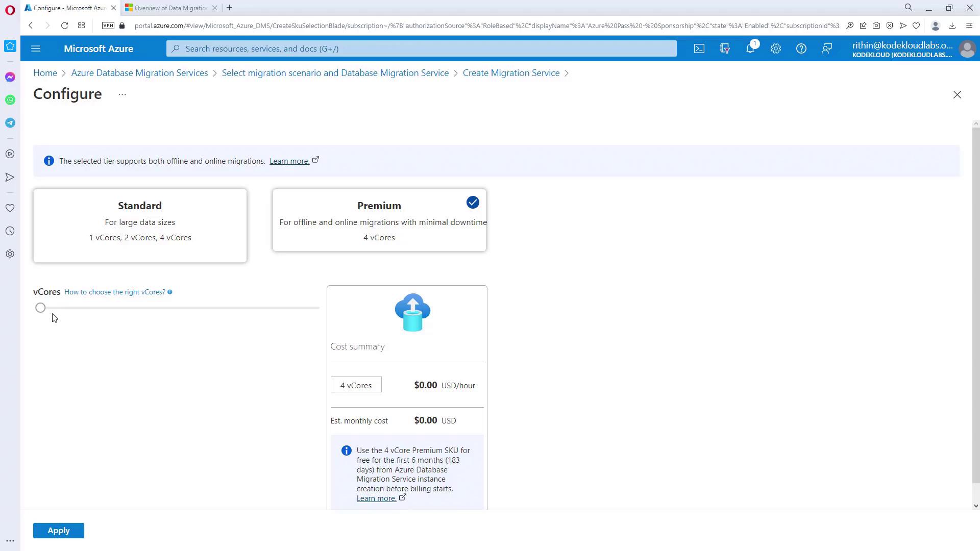Click the Search resources, services, and docs field
This screenshot has width=980, height=551.
pos(421,48)
